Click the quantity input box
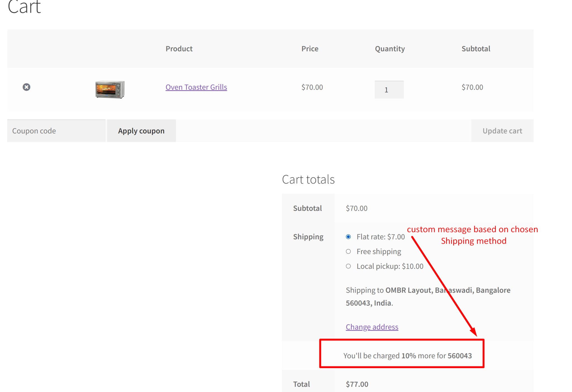The width and height of the screenshot is (572, 392). click(x=389, y=89)
